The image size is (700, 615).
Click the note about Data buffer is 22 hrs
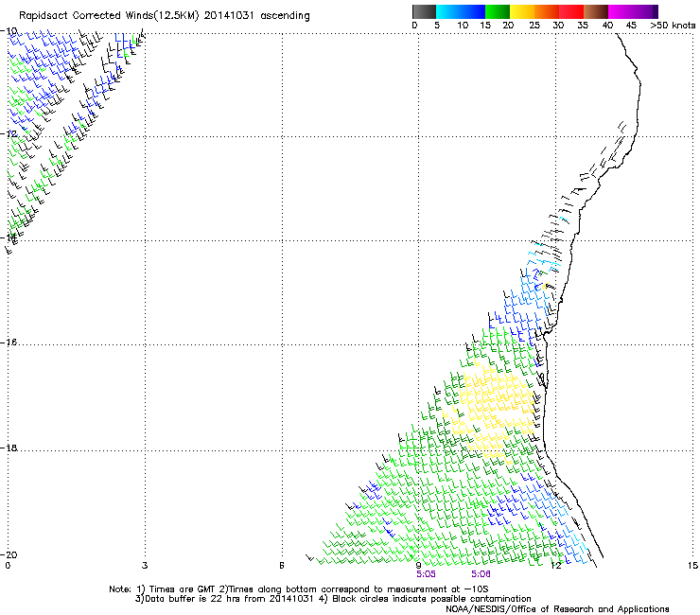pos(333,599)
